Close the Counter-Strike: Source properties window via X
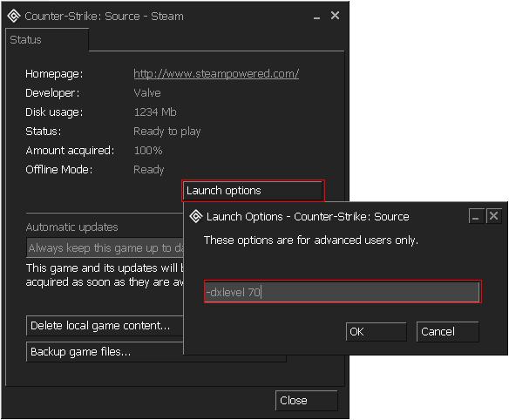 point(335,16)
